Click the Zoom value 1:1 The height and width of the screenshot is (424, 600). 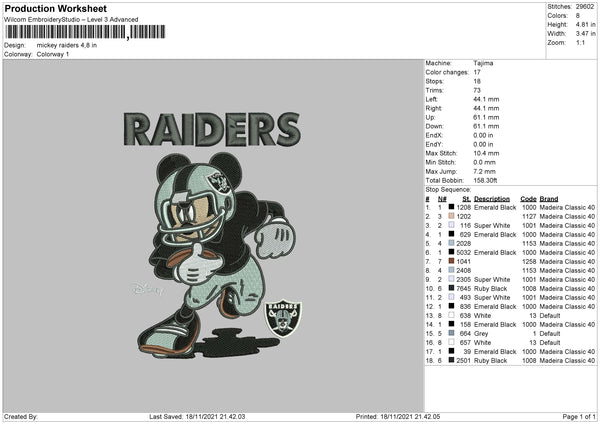580,42
